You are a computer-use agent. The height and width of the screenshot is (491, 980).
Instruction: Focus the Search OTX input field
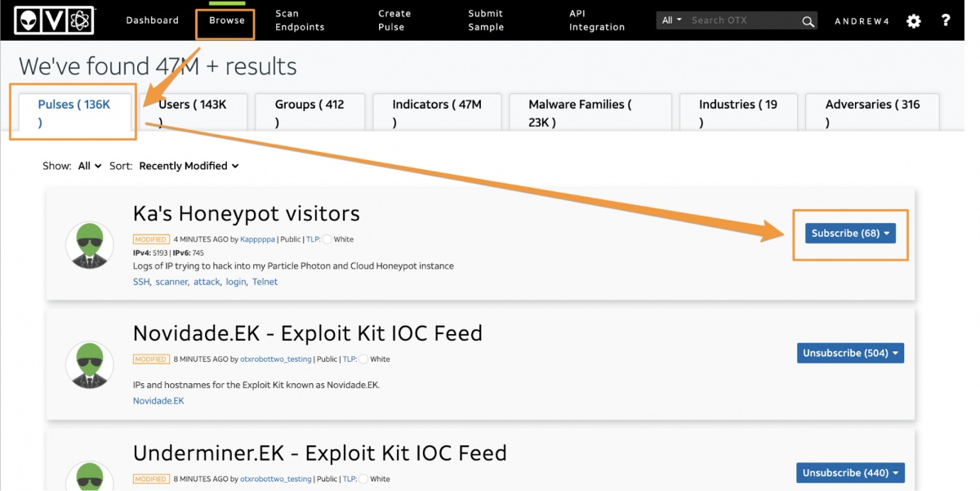[742, 20]
